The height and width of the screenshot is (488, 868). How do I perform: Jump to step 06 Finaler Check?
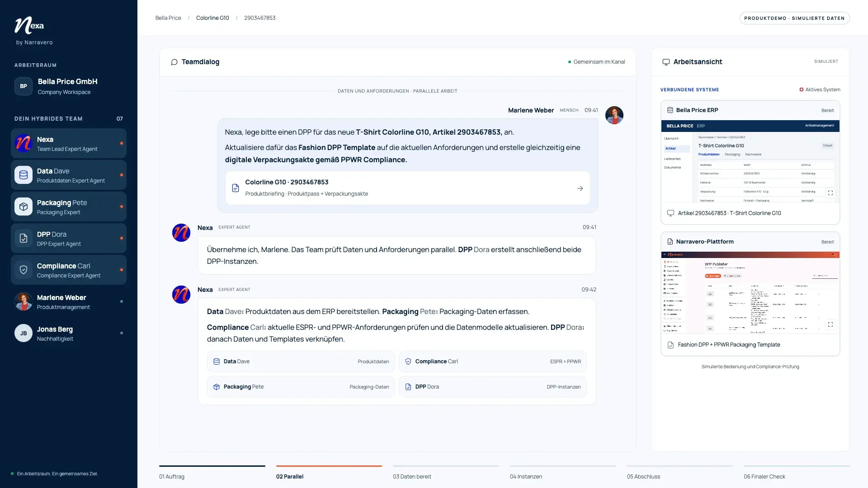pos(797,473)
